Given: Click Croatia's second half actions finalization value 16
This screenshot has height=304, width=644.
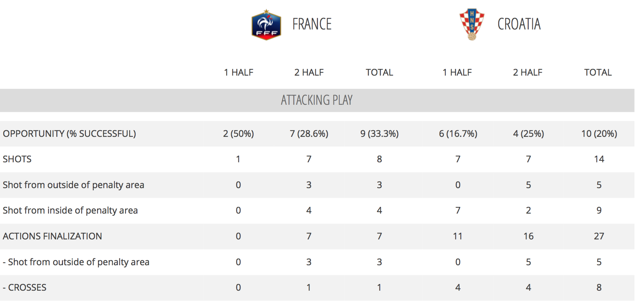Looking at the screenshot, I should coord(528,236).
